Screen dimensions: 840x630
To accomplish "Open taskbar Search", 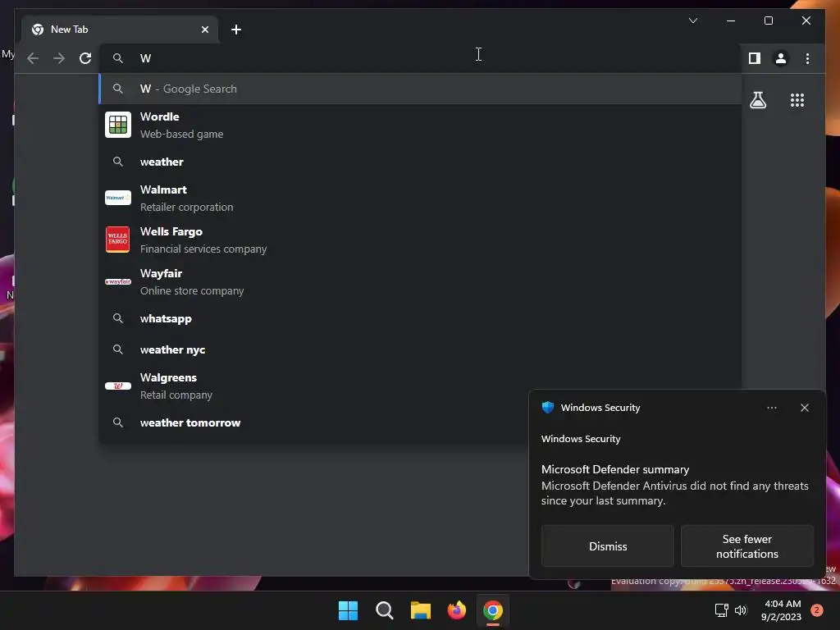I will point(384,610).
